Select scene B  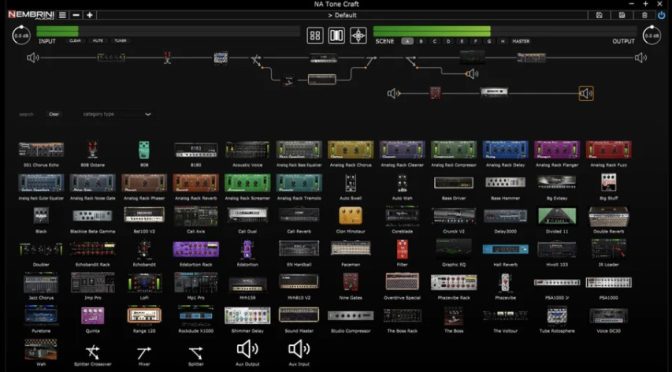(x=421, y=41)
